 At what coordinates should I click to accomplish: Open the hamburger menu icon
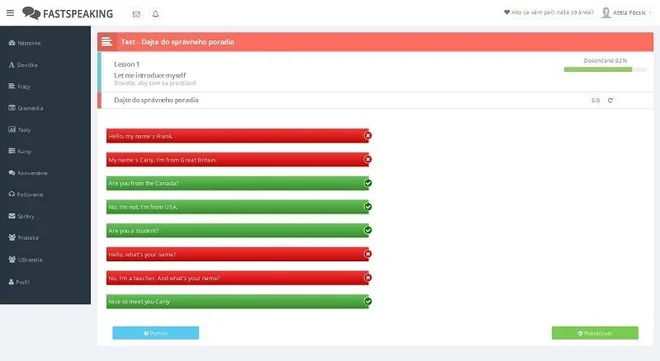click(x=10, y=13)
